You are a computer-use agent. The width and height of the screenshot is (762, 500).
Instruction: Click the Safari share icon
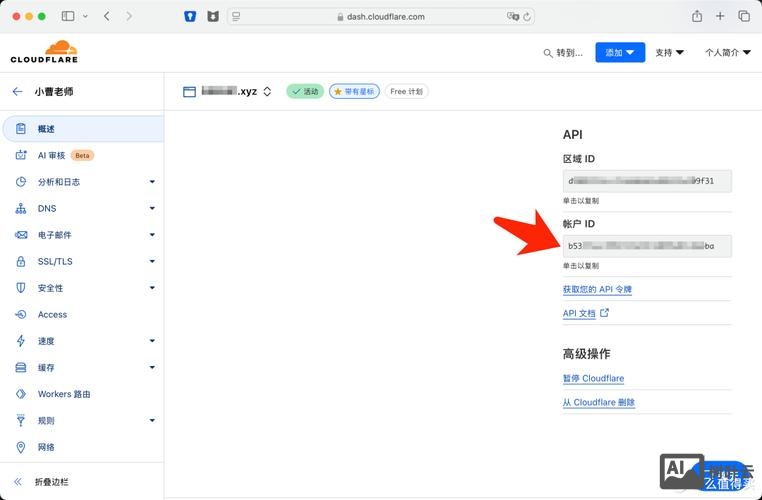[x=697, y=16]
